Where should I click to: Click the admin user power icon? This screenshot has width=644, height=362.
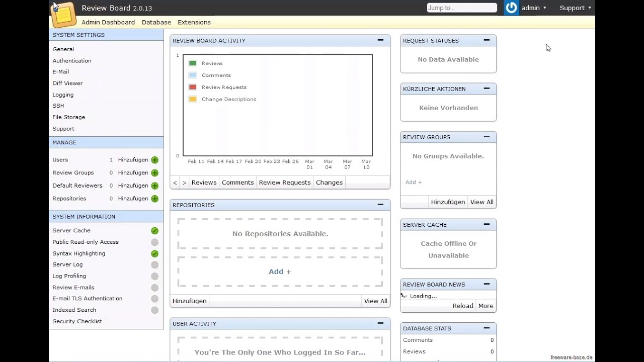tap(511, 8)
